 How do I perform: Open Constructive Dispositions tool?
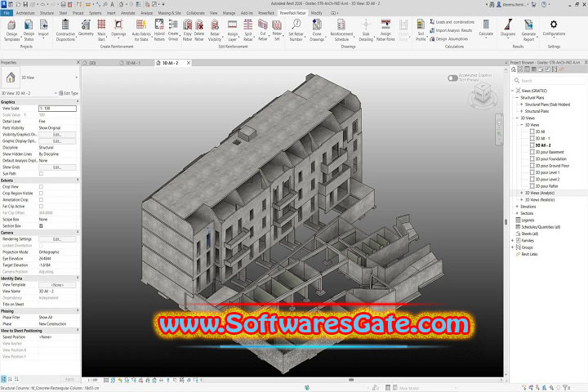tap(65, 30)
